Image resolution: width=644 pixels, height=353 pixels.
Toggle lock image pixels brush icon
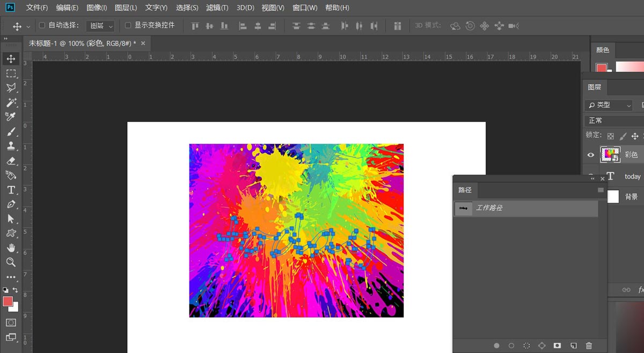tap(623, 136)
